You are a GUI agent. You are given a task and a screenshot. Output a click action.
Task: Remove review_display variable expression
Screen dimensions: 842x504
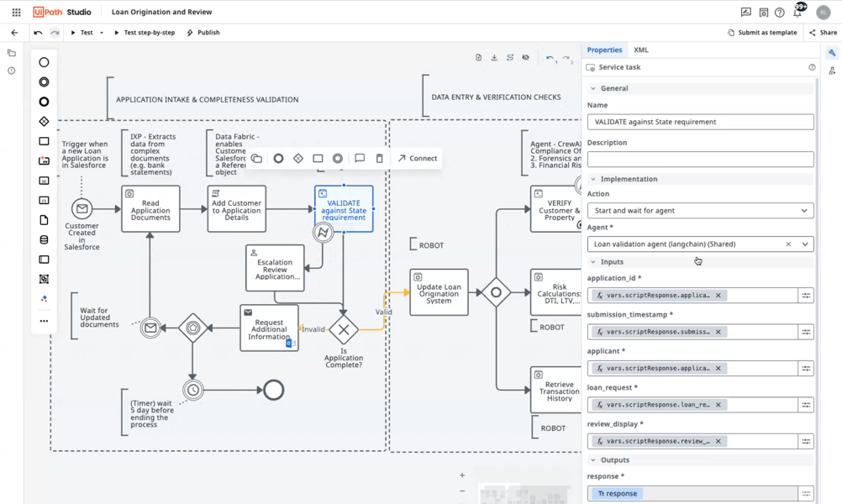(x=718, y=441)
